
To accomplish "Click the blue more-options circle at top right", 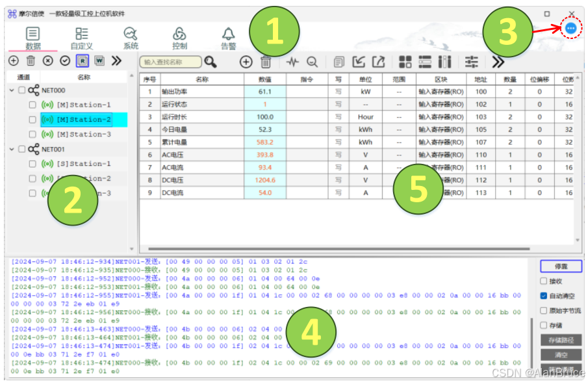I will (570, 29).
